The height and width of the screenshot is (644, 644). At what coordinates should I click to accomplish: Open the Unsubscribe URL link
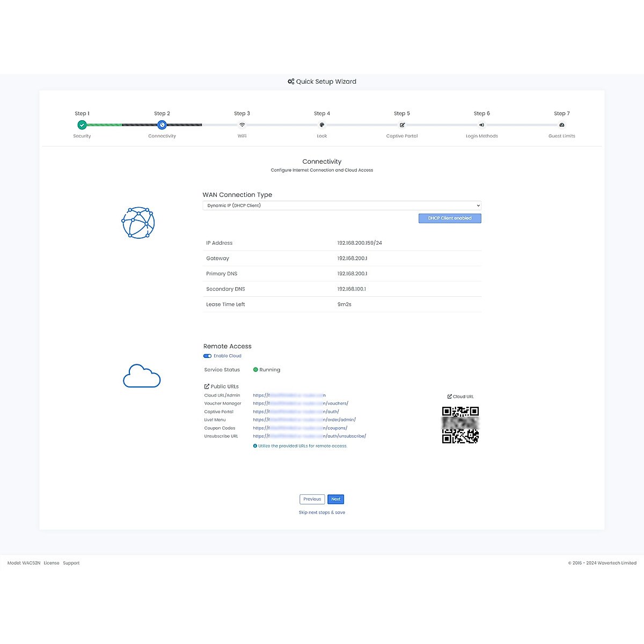309,436
